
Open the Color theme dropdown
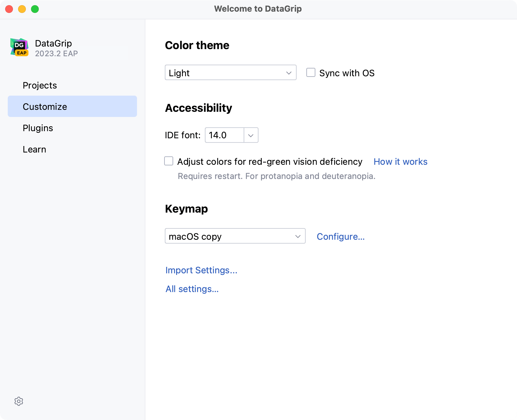[x=230, y=73]
